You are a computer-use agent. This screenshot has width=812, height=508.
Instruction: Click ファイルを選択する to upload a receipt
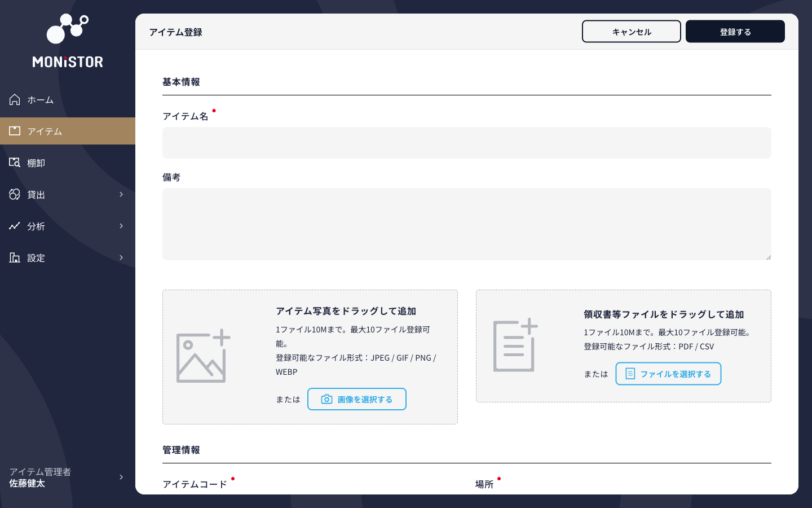click(668, 373)
